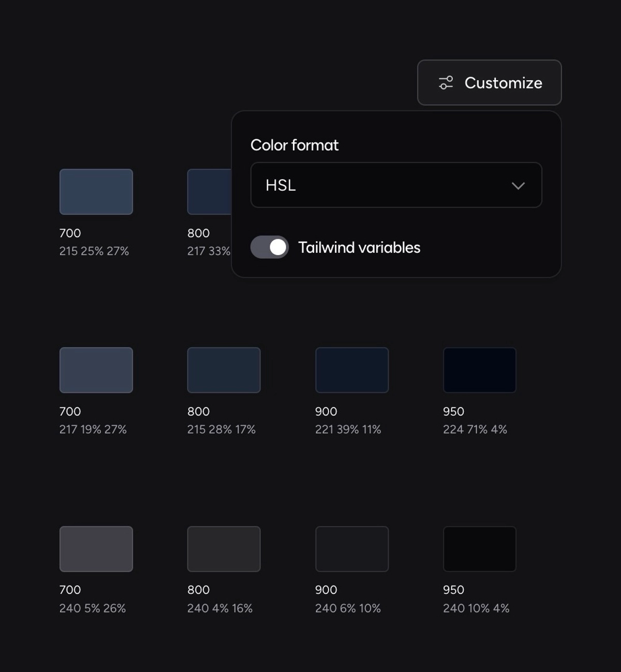Select the 800 swatch above 240 4% 16%
621x672 pixels.
tap(224, 549)
